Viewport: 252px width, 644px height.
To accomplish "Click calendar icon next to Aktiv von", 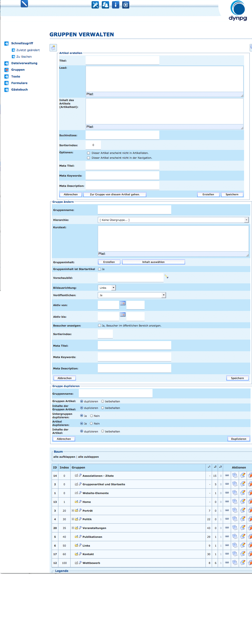I will point(123,303).
